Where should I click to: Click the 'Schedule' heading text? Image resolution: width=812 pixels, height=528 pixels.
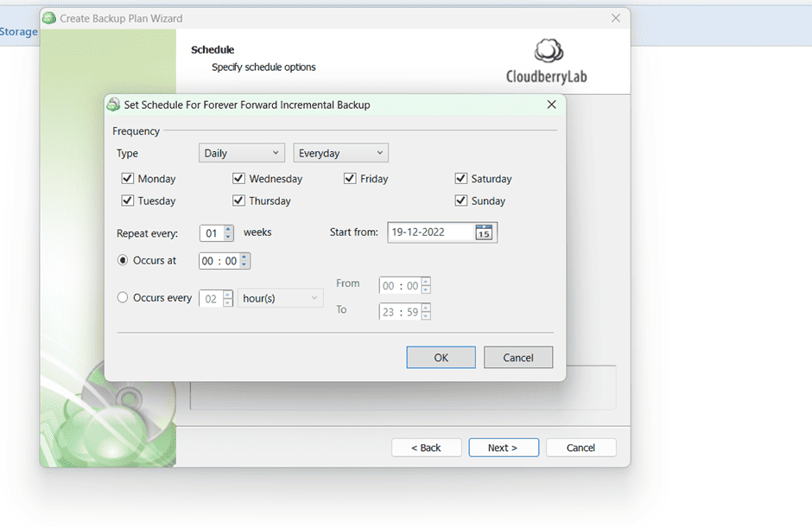coord(213,50)
